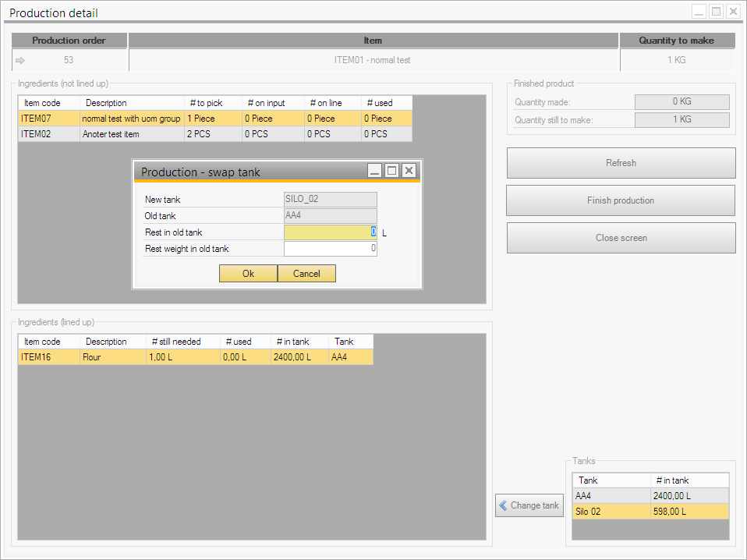This screenshot has width=747, height=560.
Task: Click the '# still needed' column header
Action: pos(178,342)
